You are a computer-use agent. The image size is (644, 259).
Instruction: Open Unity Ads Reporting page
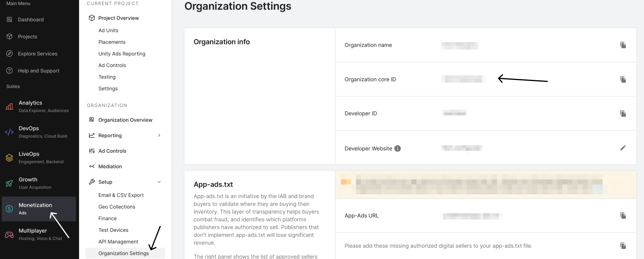tap(122, 54)
